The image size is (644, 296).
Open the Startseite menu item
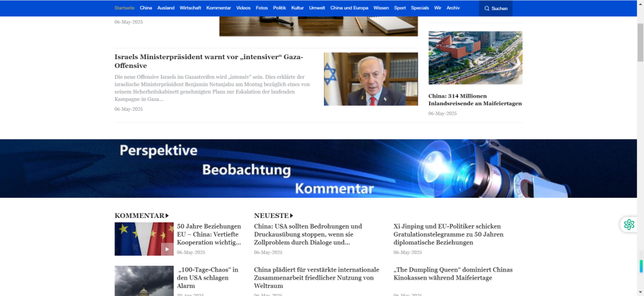tap(124, 8)
